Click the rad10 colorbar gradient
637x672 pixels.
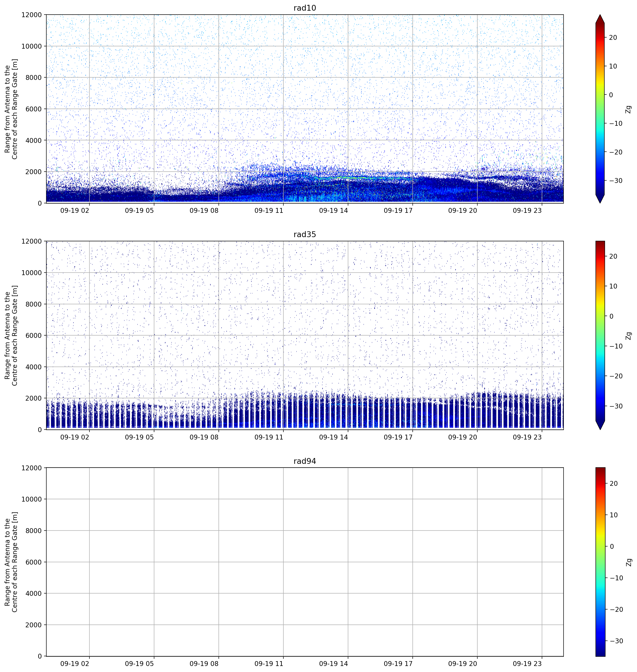pyautogui.click(x=600, y=109)
